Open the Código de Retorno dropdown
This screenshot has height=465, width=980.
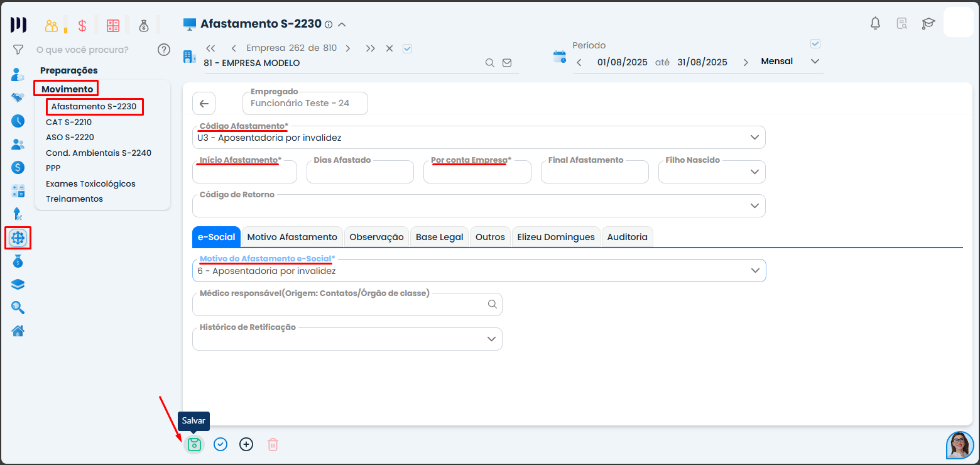(754, 205)
